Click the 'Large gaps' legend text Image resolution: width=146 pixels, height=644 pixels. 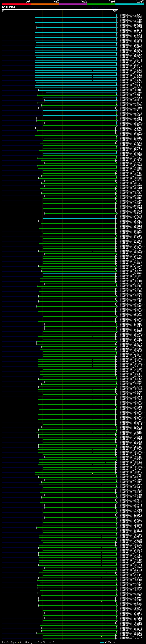[x=10, y=642]
